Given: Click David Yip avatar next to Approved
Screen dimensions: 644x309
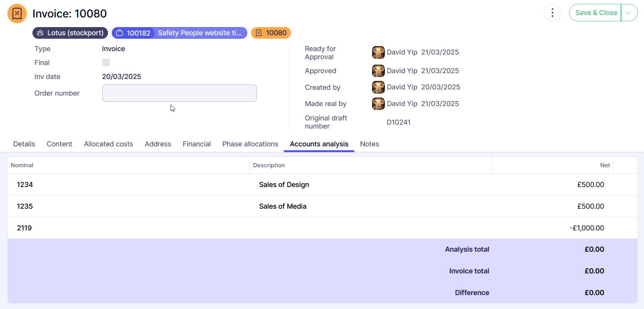Looking at the screenshot, I should [378, 71].
